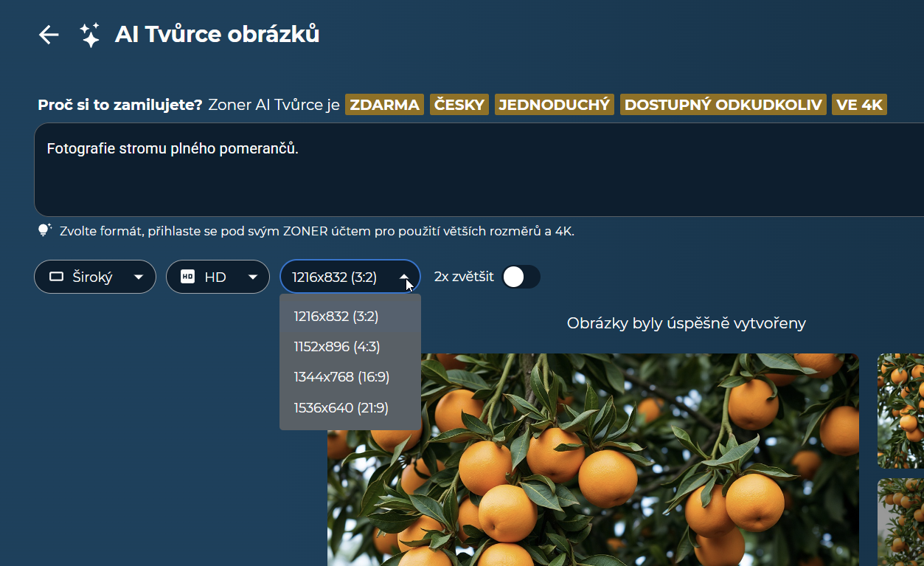Expand the Široký format dropdown arrow
Screen dimensions: 924x566
pos(138,277)
